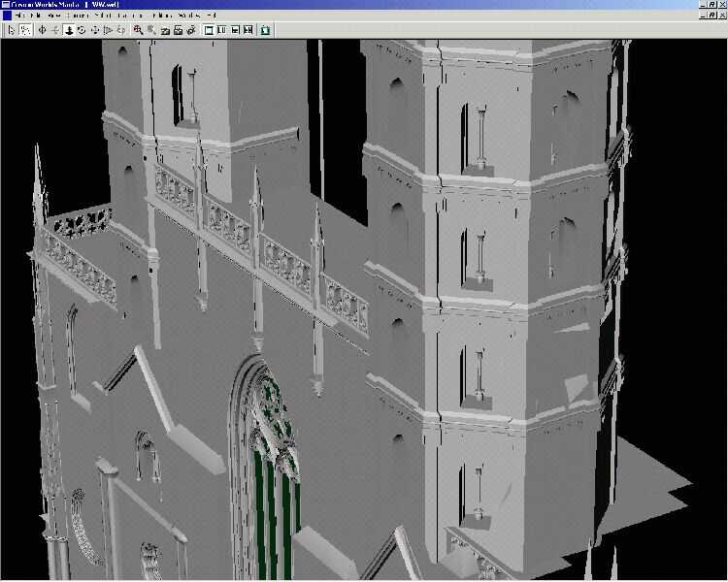Open the Help menu
728x582 pixels.
tap(211, 16)
